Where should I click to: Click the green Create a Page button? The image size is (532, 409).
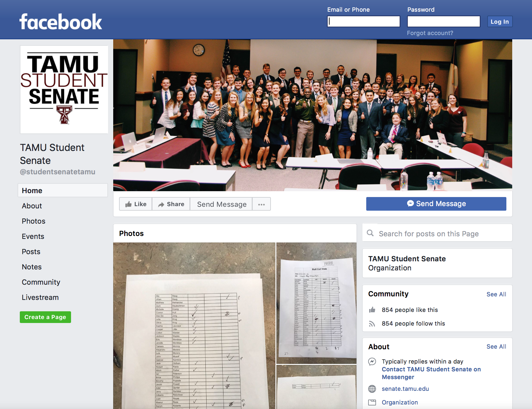click(x=45, y=317)
